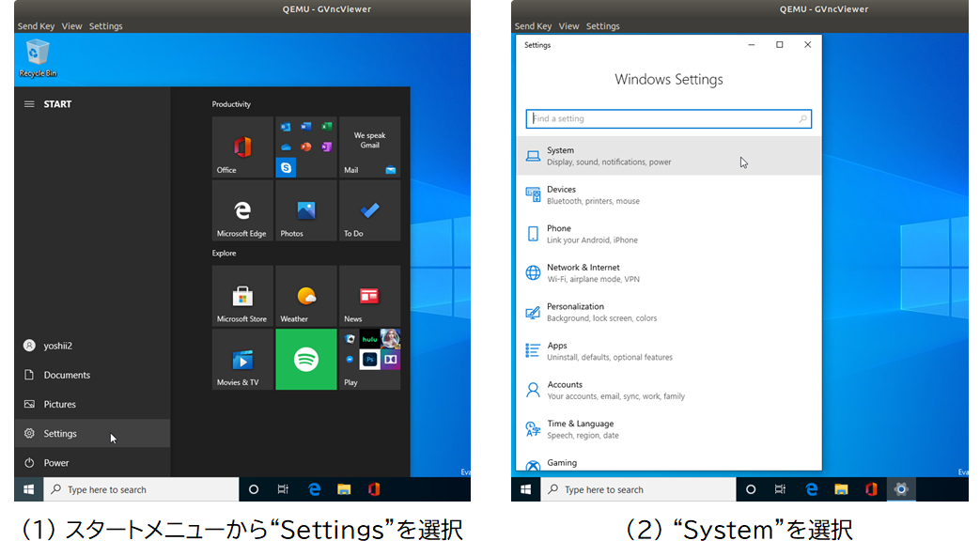The width and height of the screenshot is (980, 556).
Task: Open the System settings category
Action: pos(601,154)
